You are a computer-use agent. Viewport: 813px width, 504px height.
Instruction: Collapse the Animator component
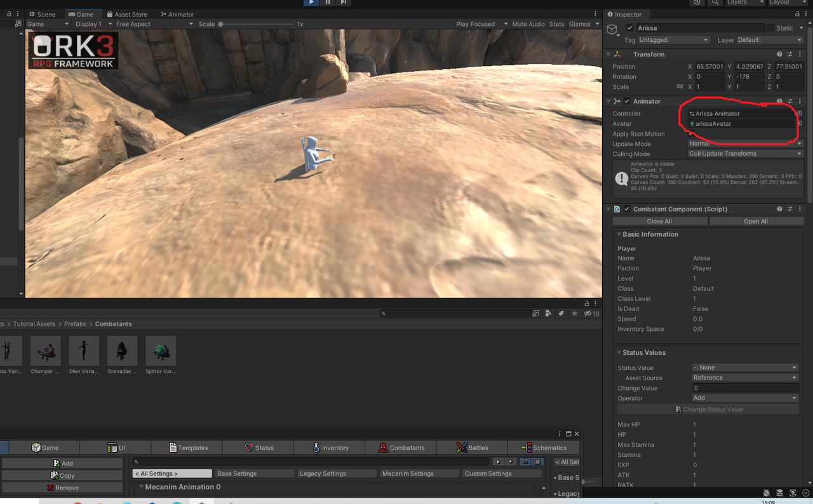[608, 102]
